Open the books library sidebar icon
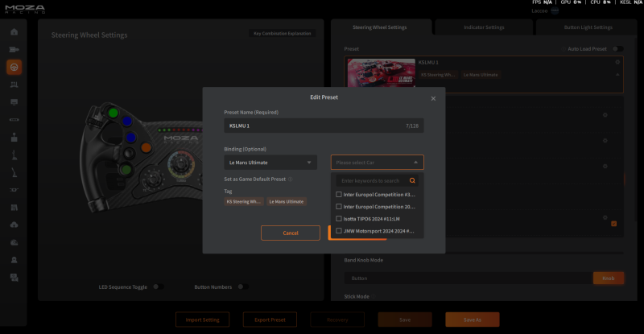 point(14,208)
